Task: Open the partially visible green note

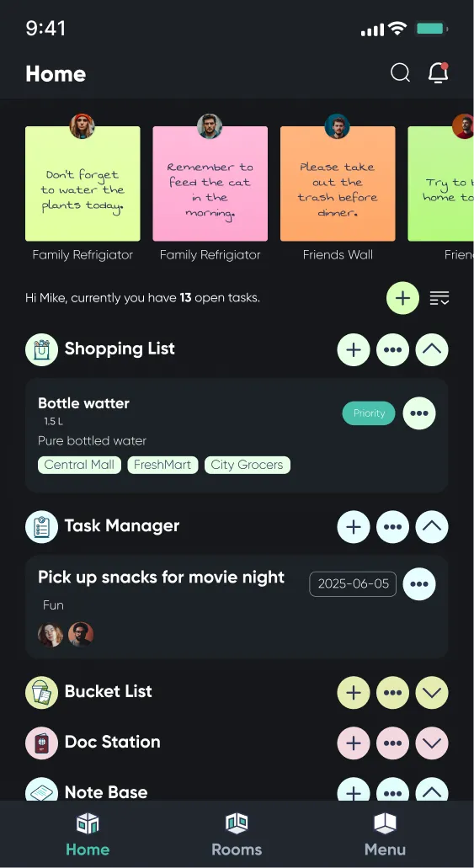Action: (x=441, y=184)
